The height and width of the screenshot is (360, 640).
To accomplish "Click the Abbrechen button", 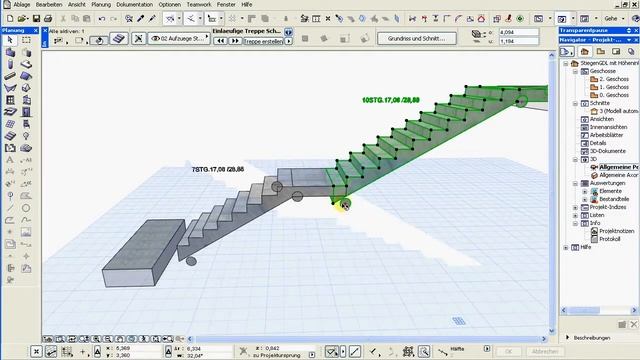I will tap(544, 351).
